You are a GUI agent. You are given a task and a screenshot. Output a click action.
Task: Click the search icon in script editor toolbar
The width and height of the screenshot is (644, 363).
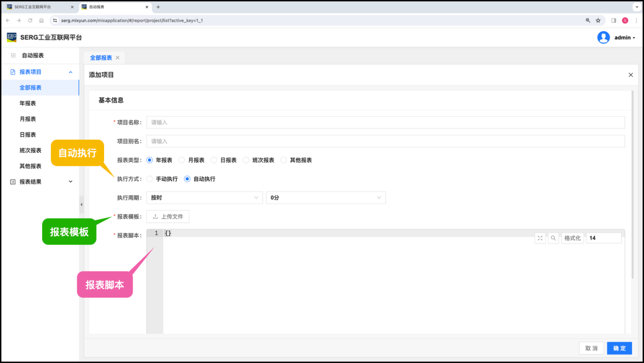click(x=553, y=238)
